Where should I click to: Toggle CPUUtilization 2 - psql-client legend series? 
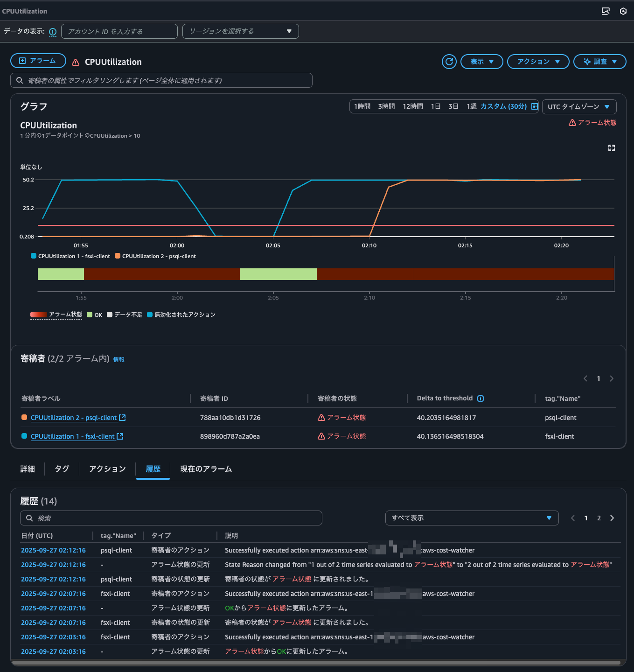155,256
